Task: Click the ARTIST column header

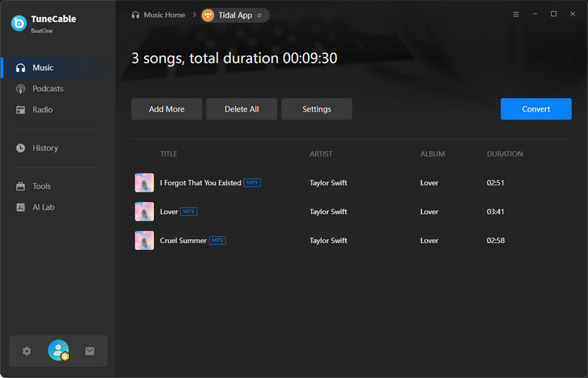Action: click(321, 154)
